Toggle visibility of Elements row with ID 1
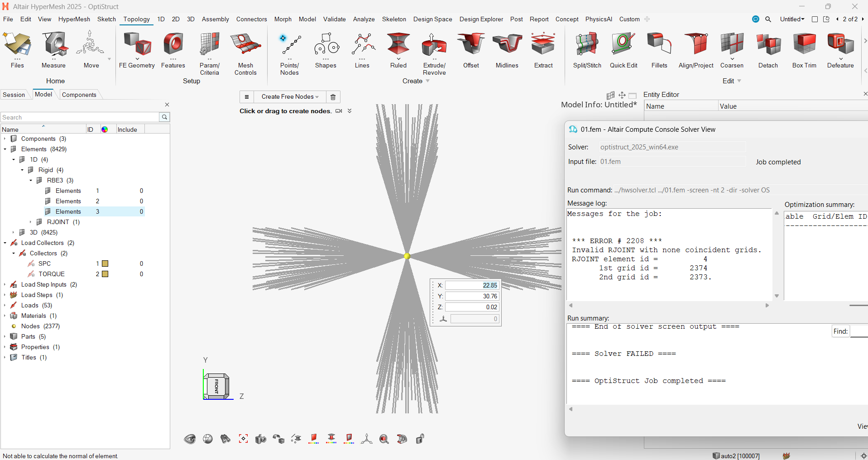The image size is (868, 460). coord(48,191)
